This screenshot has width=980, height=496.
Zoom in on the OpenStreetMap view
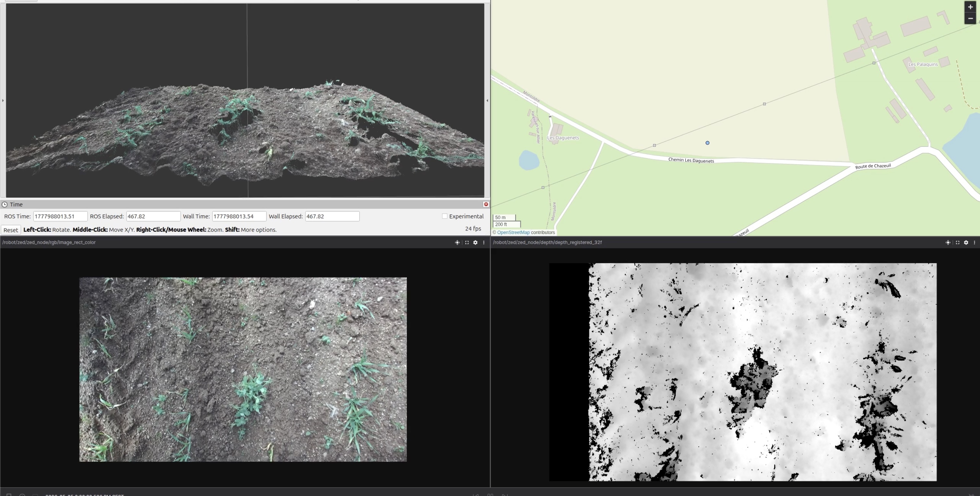[x=970, y=7]
